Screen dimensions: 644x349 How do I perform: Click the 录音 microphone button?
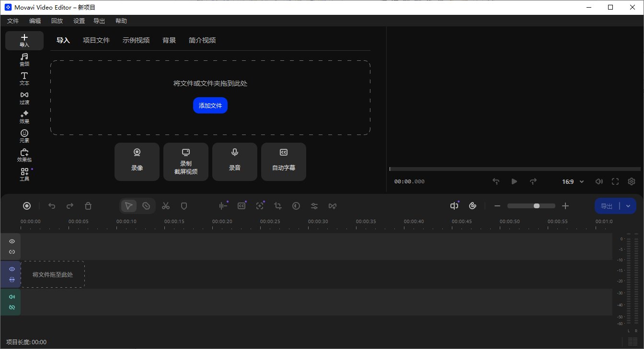tap(235, 162)
